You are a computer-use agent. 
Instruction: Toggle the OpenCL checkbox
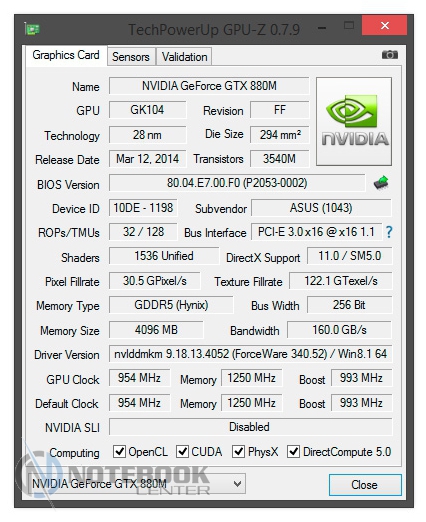119,452
